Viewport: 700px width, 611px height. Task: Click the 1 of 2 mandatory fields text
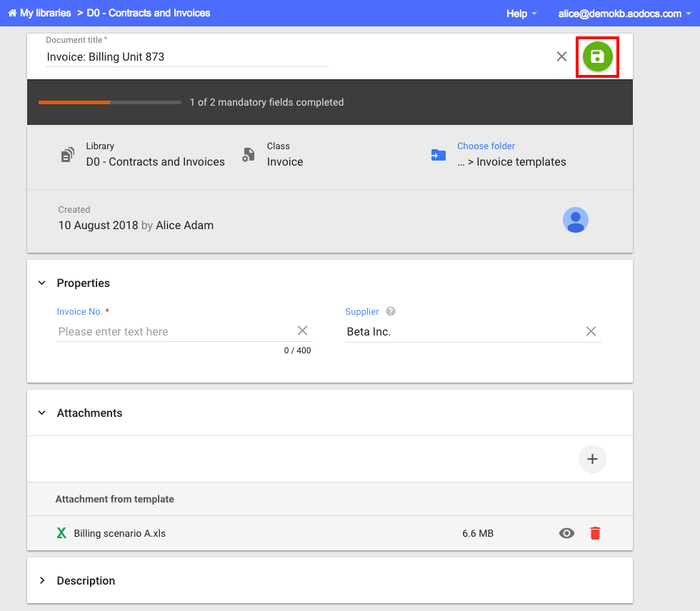click(x=266, y=102)
